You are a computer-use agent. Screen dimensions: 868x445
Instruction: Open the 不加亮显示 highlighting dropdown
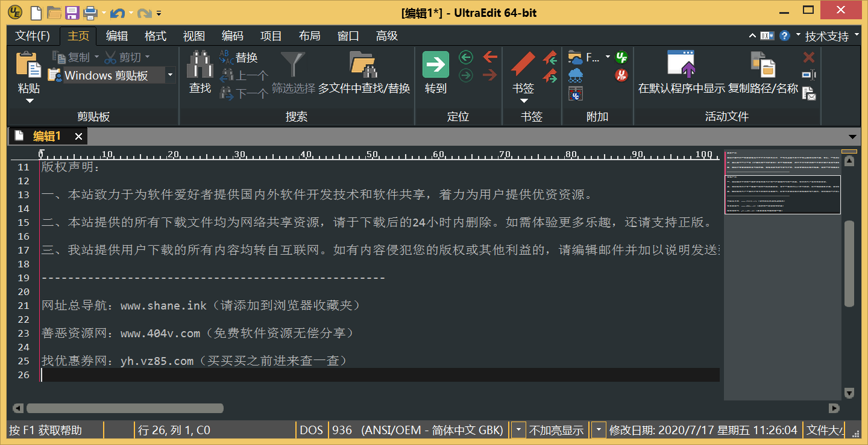599,430
